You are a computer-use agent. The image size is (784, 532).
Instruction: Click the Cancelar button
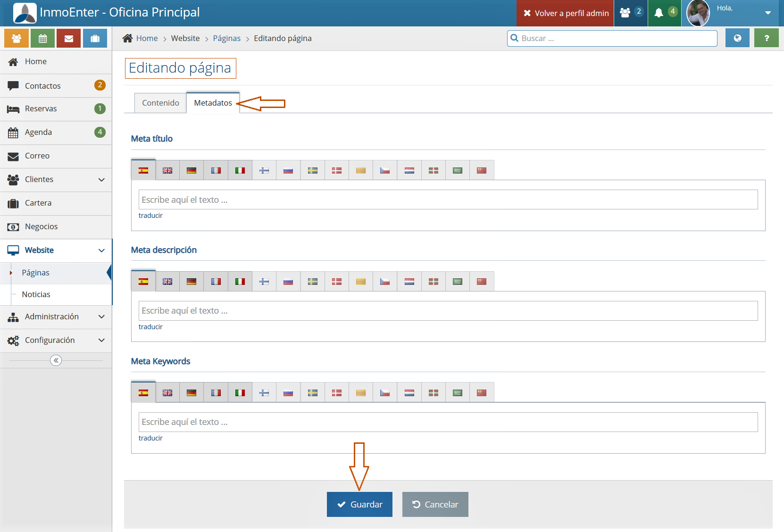click(435, 504)
